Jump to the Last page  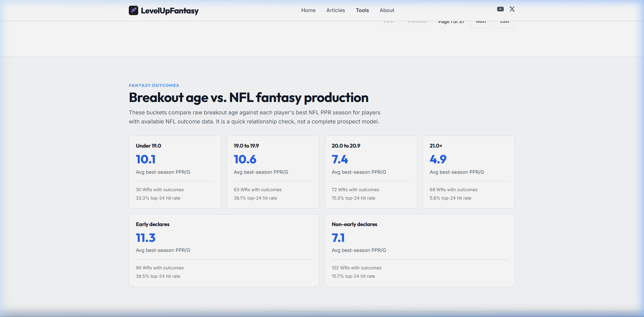point(505,23)
